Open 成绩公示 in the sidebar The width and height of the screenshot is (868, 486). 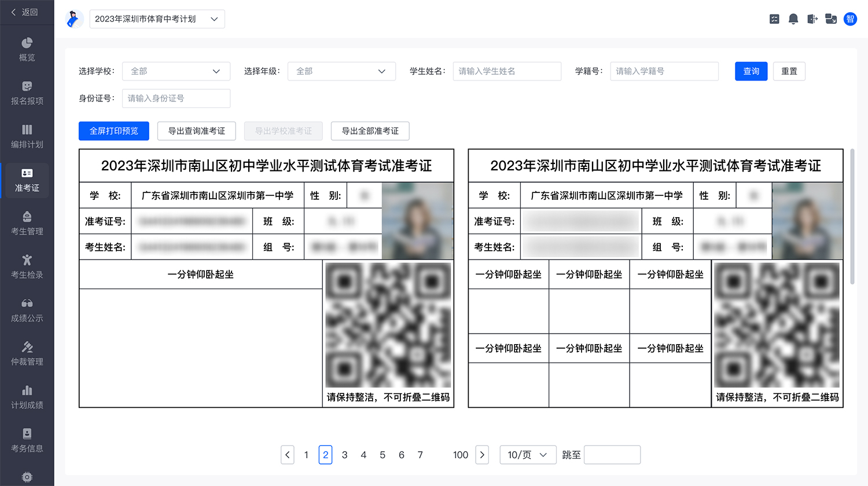27,310
